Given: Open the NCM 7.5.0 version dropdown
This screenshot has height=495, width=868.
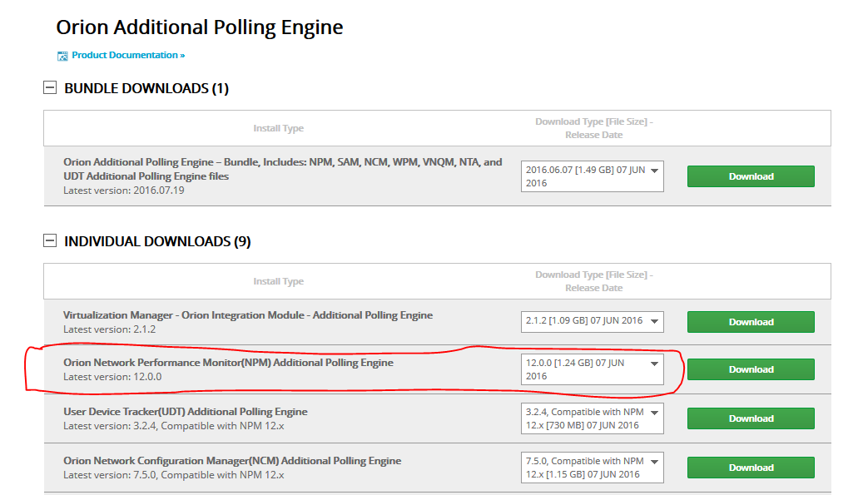Looking at the screenshot, I should 592,468.
